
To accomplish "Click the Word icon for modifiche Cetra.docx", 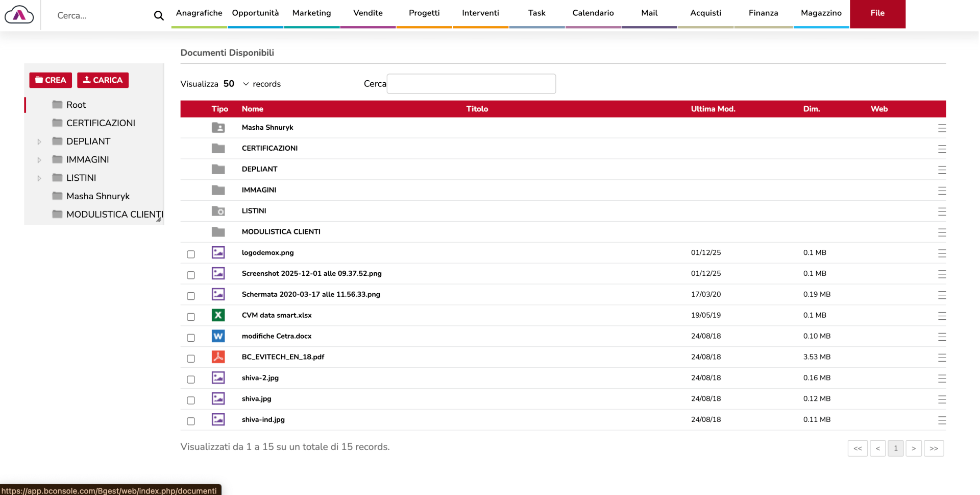I will coord(218,336).
